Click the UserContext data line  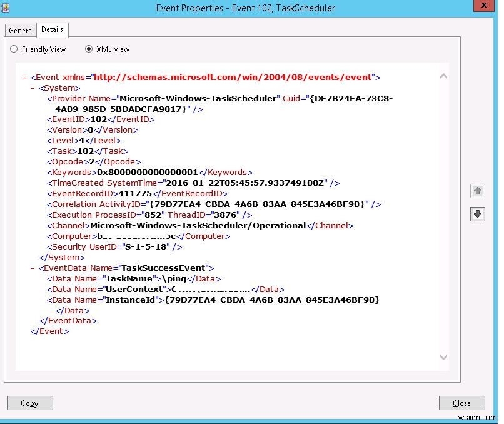pos(166,290)
